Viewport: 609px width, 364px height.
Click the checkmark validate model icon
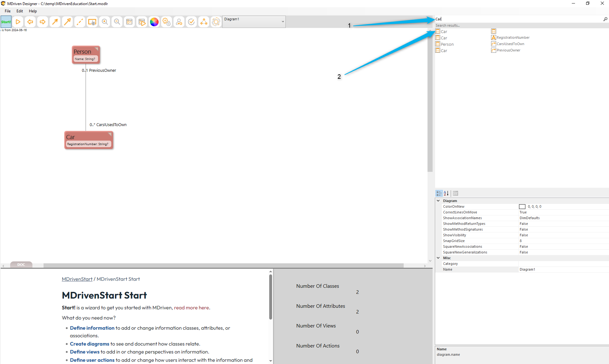pos(191,22)
